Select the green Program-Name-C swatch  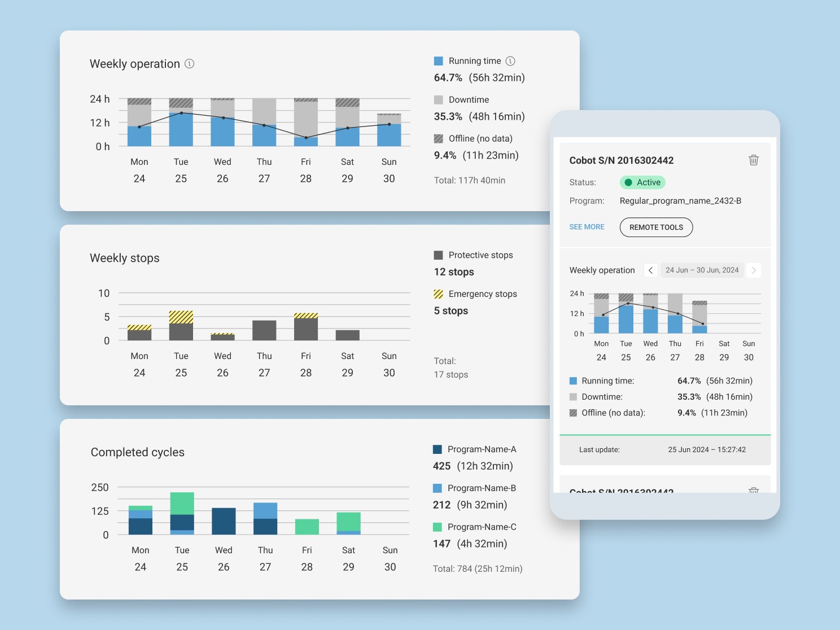438,527
